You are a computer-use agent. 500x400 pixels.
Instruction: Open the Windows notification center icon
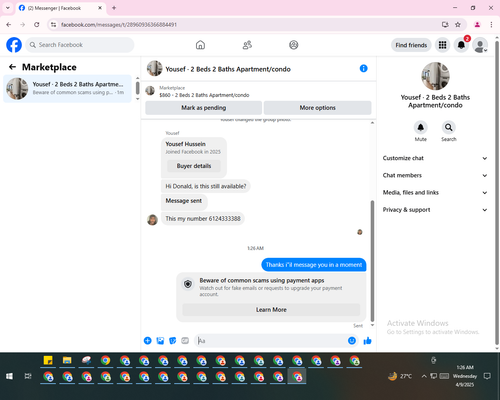[487, 376]
